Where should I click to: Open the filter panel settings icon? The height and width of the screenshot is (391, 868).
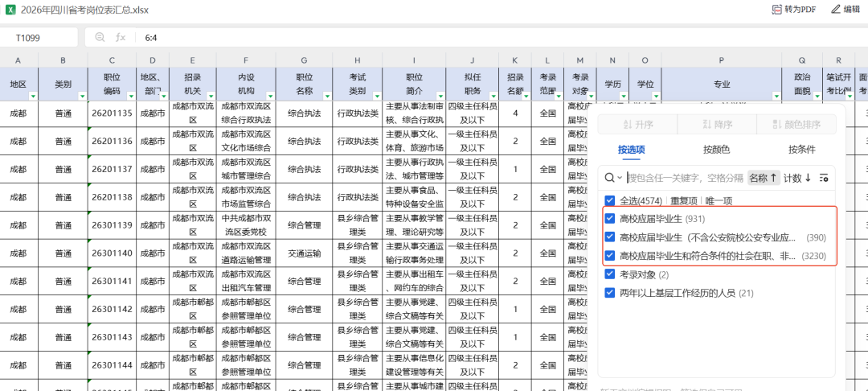[824, 178]
